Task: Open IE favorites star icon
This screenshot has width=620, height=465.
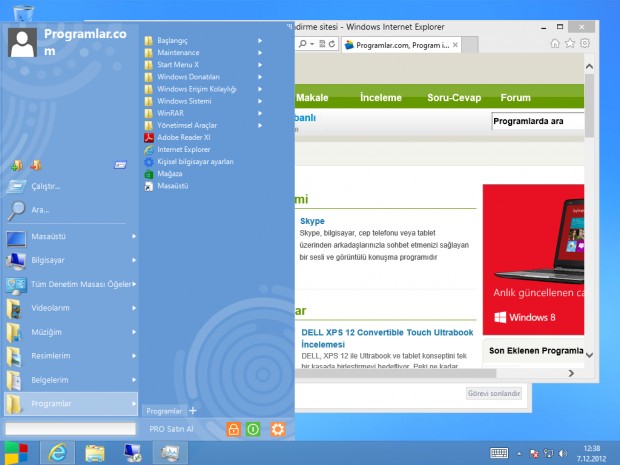Action: point(571,43)
